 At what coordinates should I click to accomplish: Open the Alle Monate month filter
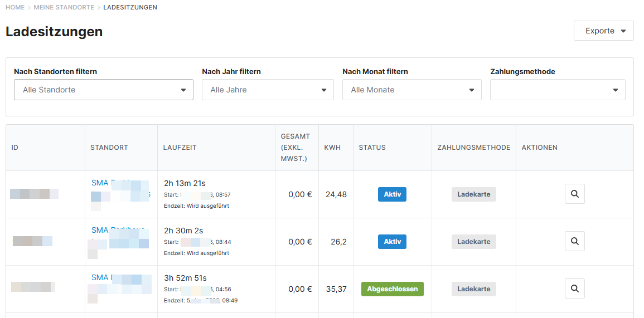[411, 90]
